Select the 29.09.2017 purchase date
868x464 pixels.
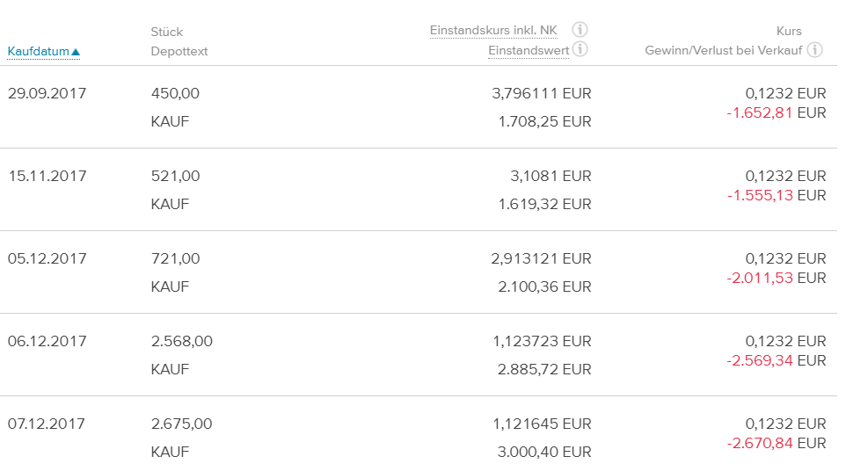point(47,93)
